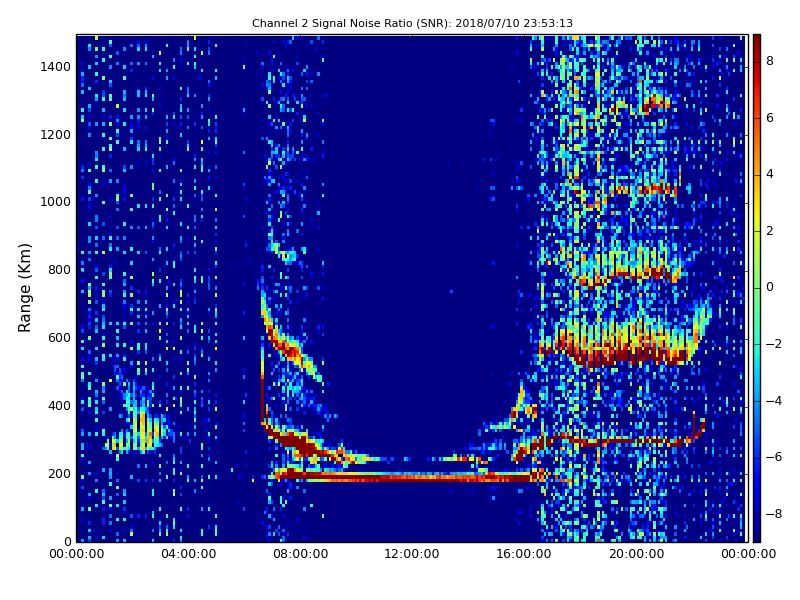This screenshot has height=600, width=800.
Task: Click the Range (Km) axis label
Action: pyautogui.click(x=24, y=288)
